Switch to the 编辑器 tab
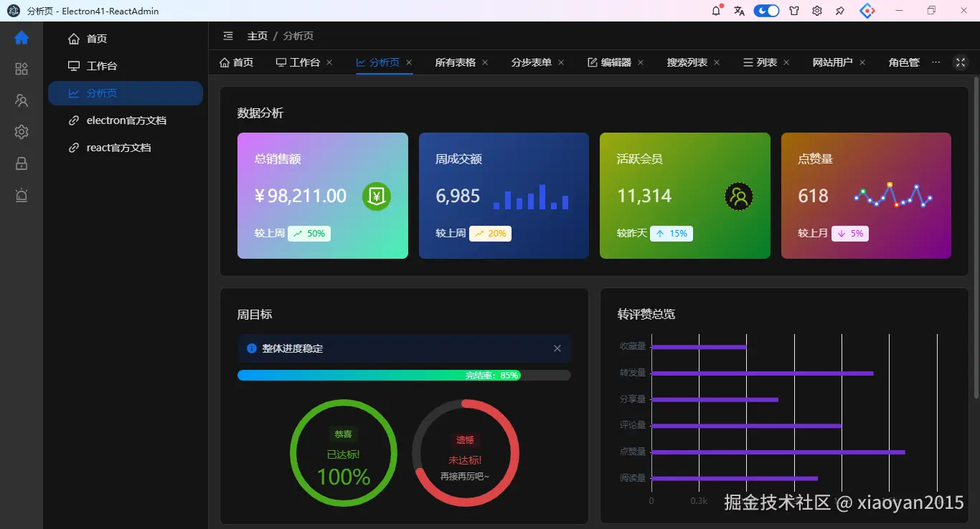 point(609,62)
